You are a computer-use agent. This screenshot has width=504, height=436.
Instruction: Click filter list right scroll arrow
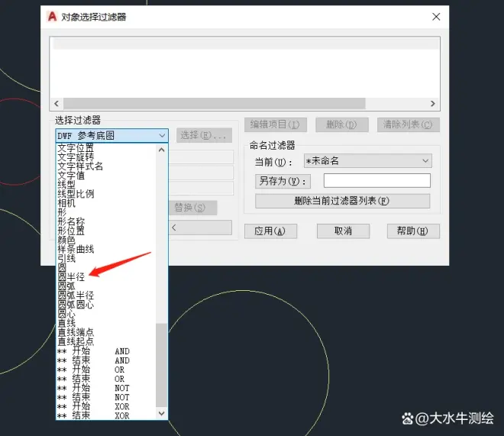click(x=433, y=103)
